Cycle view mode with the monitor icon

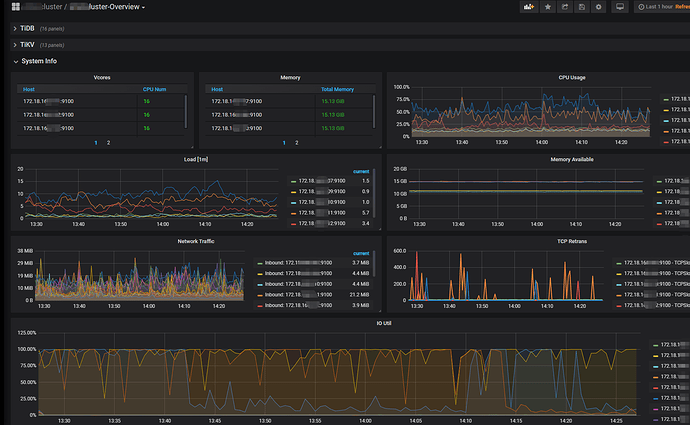(620, 7)
